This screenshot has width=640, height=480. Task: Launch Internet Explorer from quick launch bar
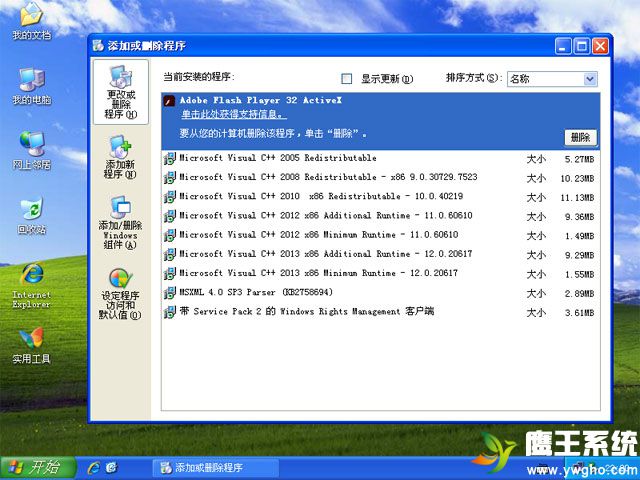[94, 468]
